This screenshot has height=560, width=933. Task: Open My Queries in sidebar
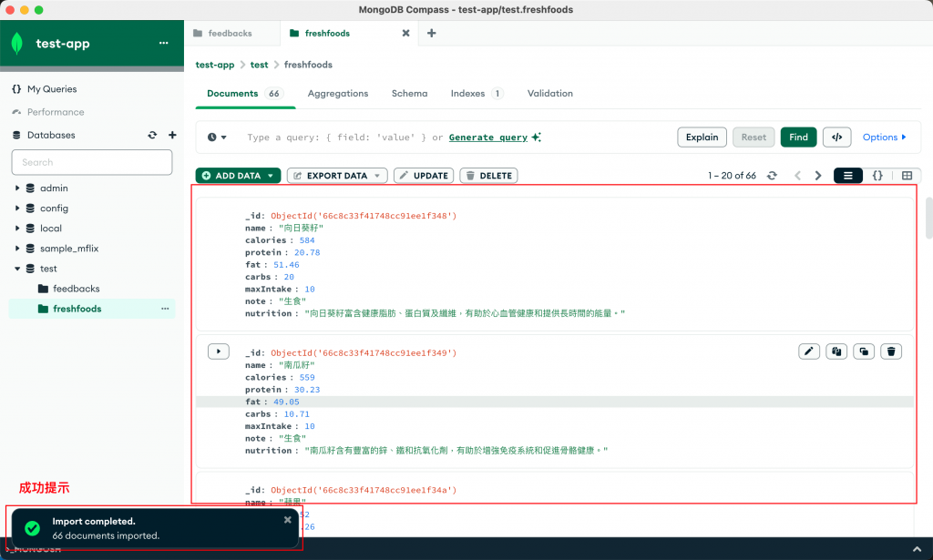(x=52, y=89)
